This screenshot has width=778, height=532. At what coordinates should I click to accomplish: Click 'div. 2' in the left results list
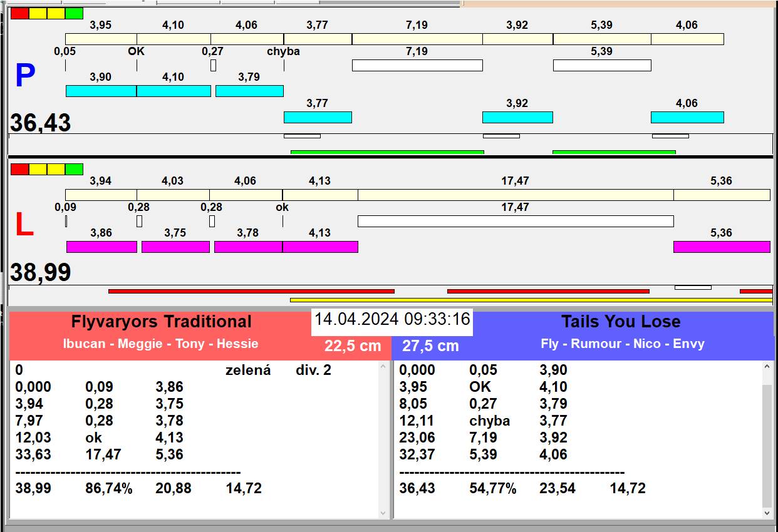313,370
